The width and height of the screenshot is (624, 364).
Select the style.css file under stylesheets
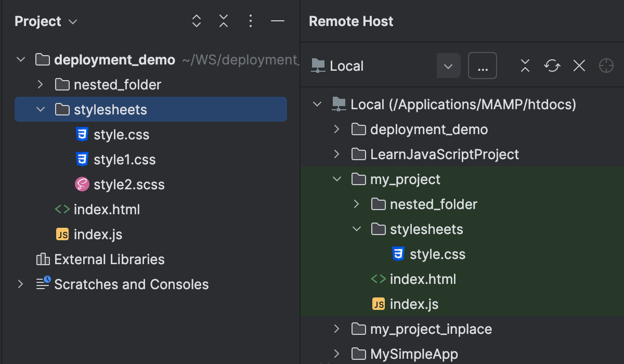tap(121, 134)
